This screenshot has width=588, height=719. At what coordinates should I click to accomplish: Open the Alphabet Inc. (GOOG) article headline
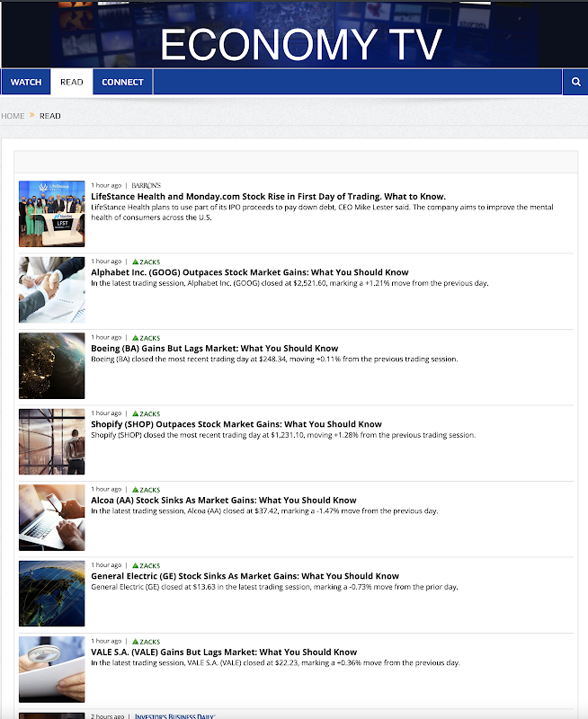[x=250, y=272]
